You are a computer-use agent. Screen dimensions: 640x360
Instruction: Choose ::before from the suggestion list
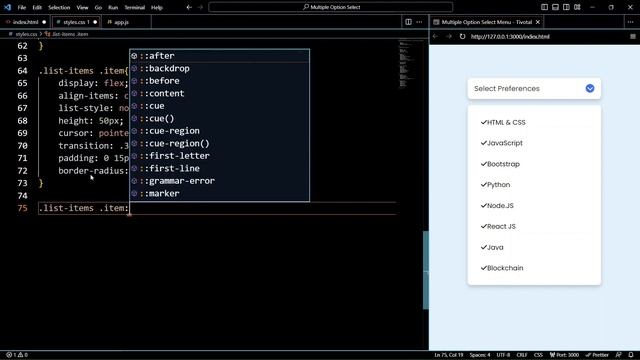click(220, 81)
